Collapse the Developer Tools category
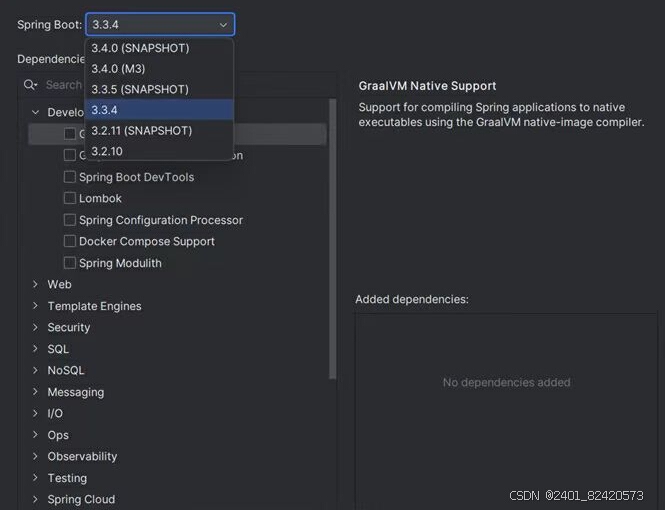The width and height of the screenshot is (665, 510). 36,112
